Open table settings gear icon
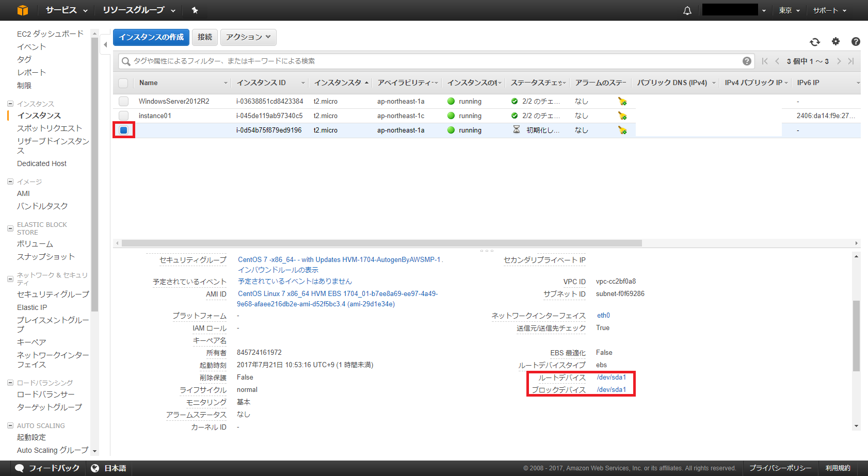Screen dimensions: 868x476 [836, 41]
